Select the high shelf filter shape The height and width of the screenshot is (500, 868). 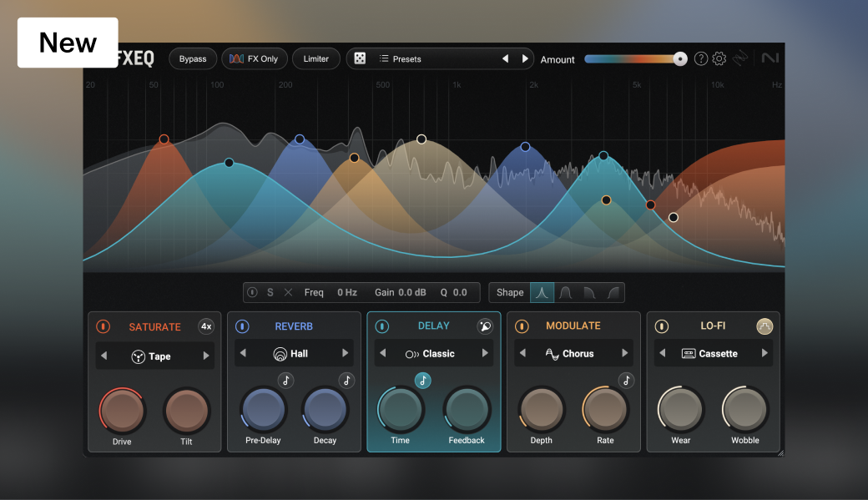click(613, 292)
